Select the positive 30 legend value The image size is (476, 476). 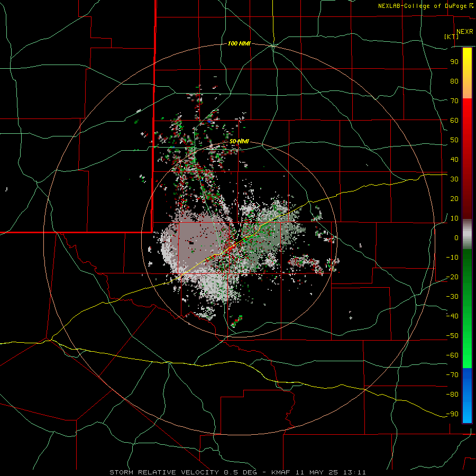coord(454,179)
